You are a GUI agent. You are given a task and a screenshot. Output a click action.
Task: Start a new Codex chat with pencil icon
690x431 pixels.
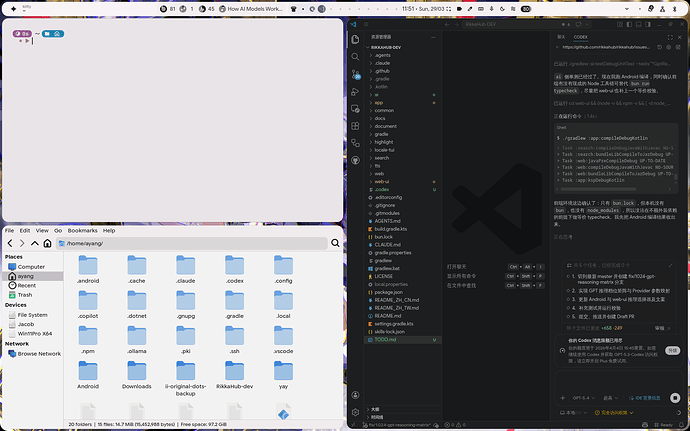678,47
